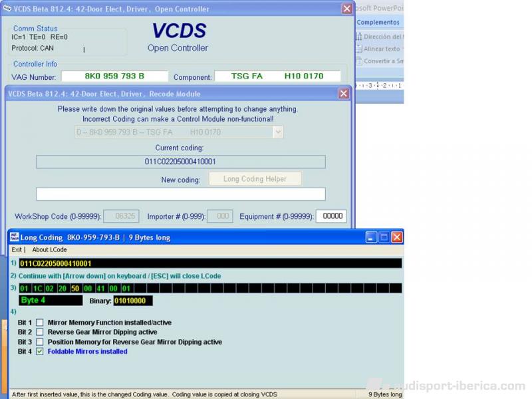Screen dimensions: 532x399
Task: Close the Recode Module dialog
Action: (x=343, y=94)
